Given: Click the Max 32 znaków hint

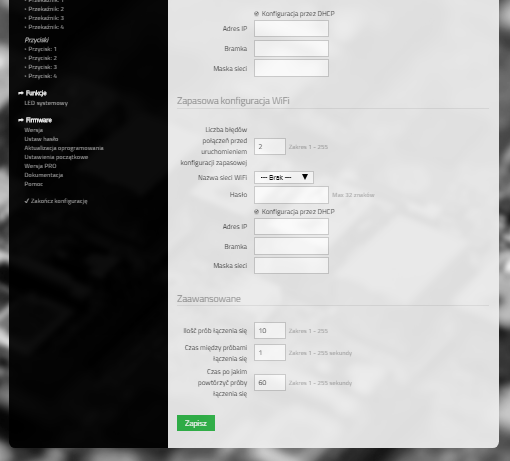Looking at the screenshot, I should 353,195.
